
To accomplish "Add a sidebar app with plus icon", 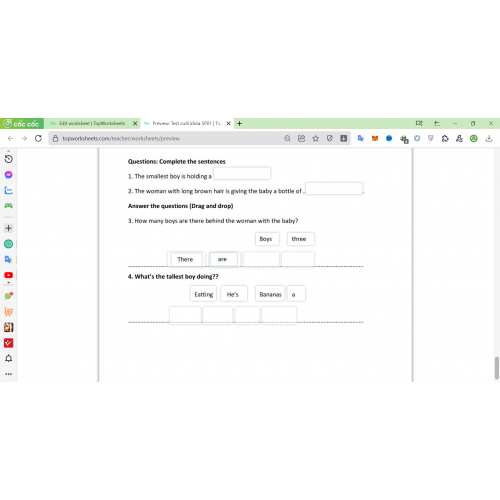I will [9, 228].
